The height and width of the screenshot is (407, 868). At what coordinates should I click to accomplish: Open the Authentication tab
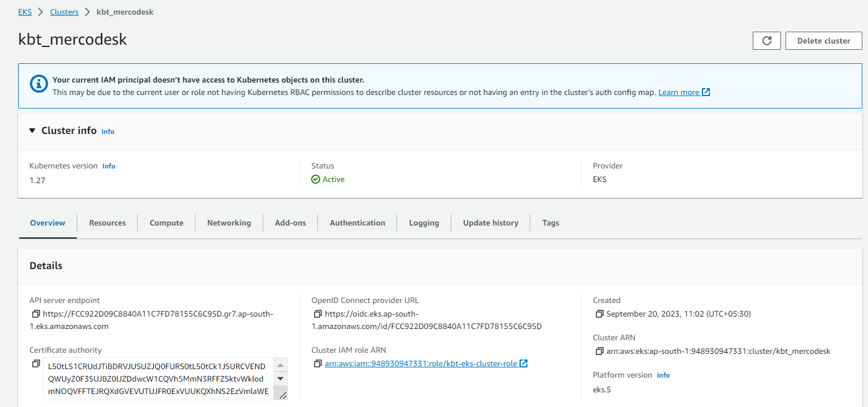pyautogui.click(x=357, y=223)
